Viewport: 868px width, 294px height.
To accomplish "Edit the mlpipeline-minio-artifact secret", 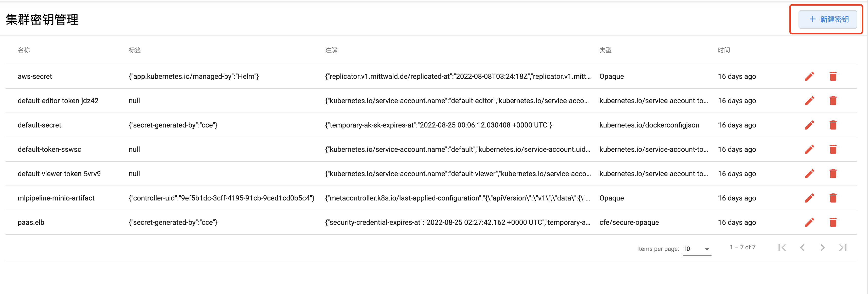I will [809, 198].
